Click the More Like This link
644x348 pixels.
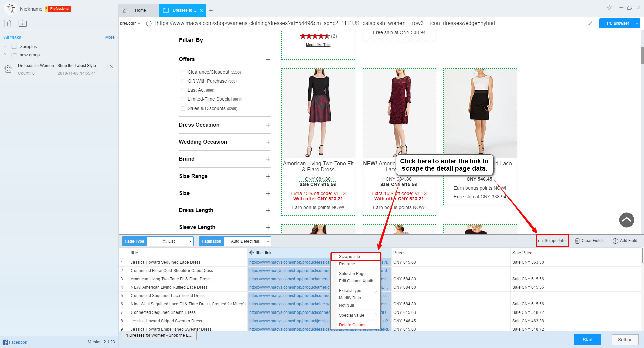318,45
